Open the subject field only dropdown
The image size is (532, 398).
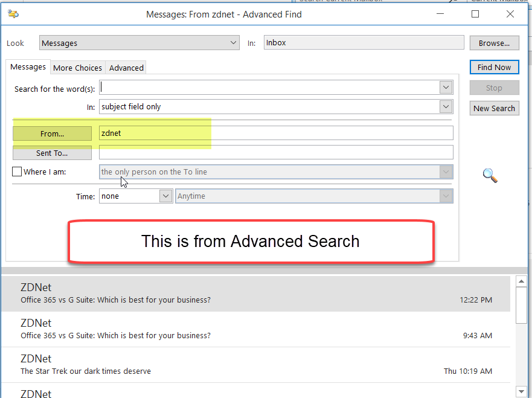point(446,106)
